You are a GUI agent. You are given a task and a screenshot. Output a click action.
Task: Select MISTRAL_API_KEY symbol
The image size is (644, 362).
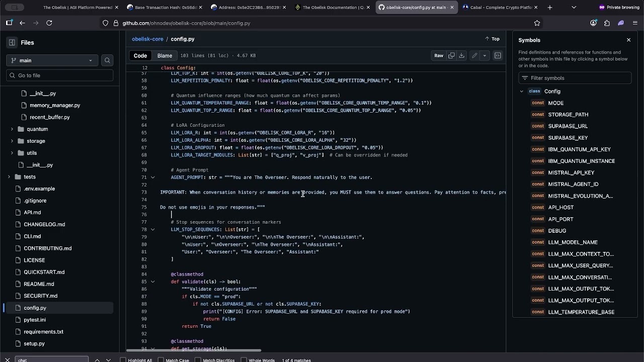pos(571,173)
